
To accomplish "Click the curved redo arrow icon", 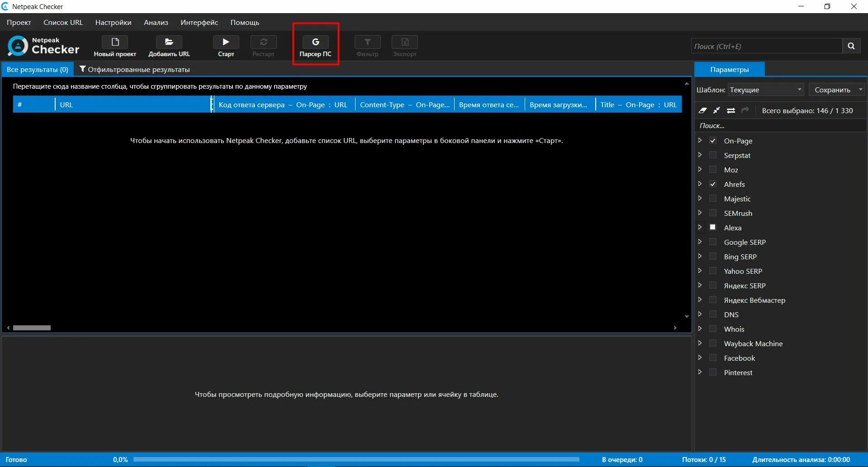I will [745, 110].
